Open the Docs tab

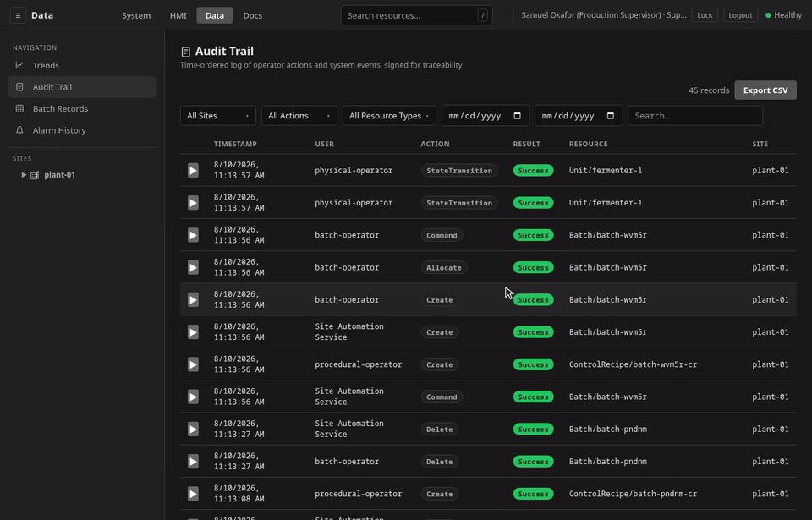point(253,15)
